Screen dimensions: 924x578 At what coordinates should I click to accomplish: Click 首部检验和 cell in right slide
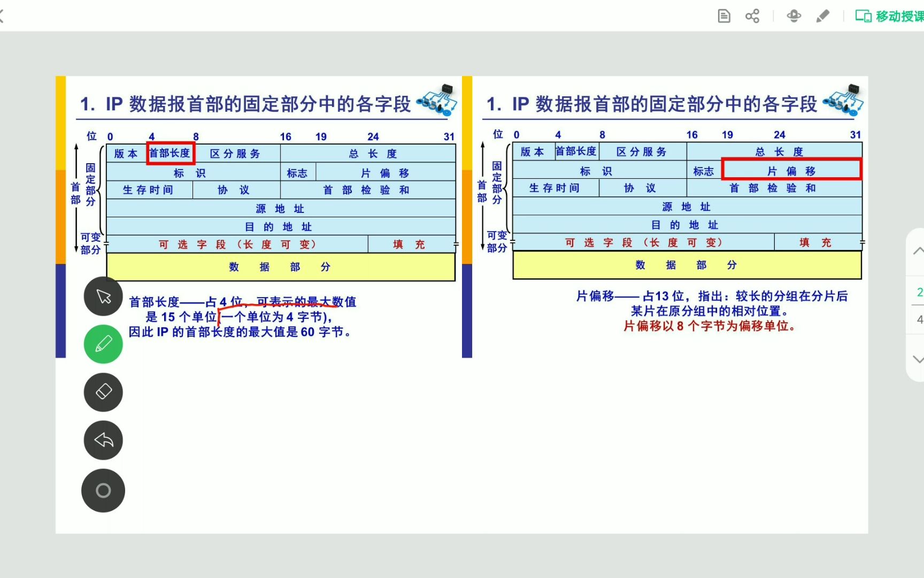[x=774, y=188]
